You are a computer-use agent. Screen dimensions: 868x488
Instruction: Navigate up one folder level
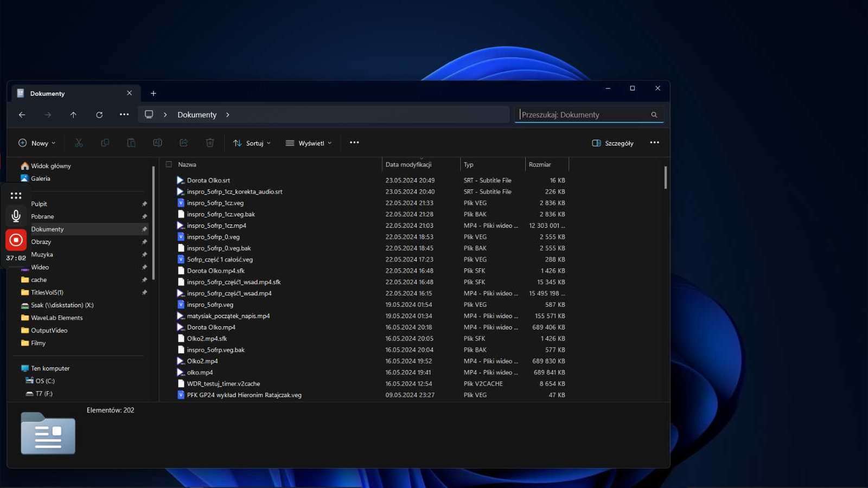coord(73,115)
